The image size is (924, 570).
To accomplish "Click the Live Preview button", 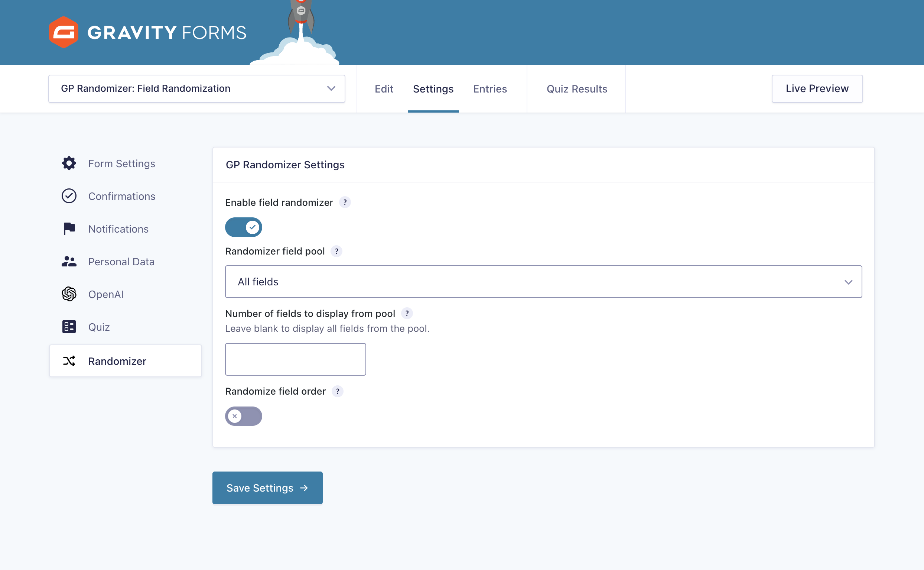I will 817,88.
